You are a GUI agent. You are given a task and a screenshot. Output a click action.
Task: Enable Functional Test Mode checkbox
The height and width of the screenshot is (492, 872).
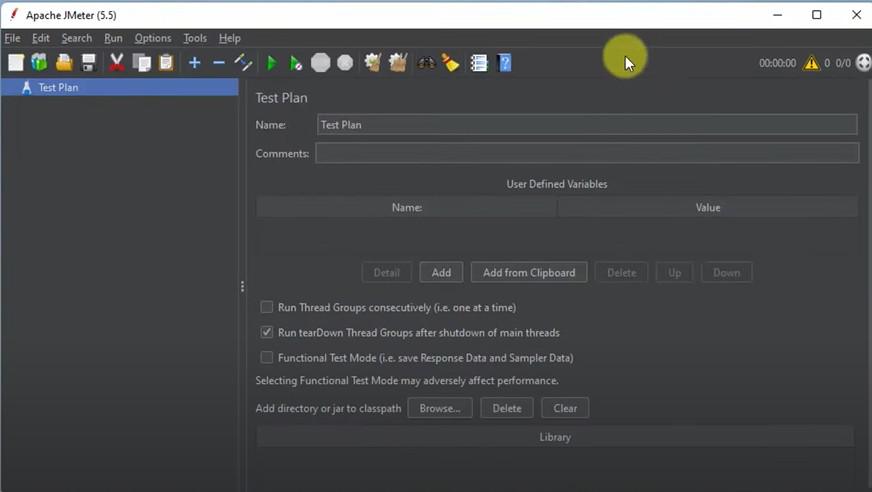tap(267, 357)
